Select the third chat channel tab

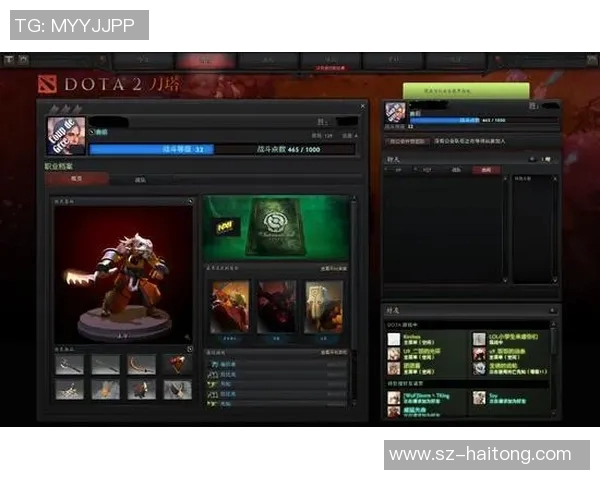(x=456, y=170)
